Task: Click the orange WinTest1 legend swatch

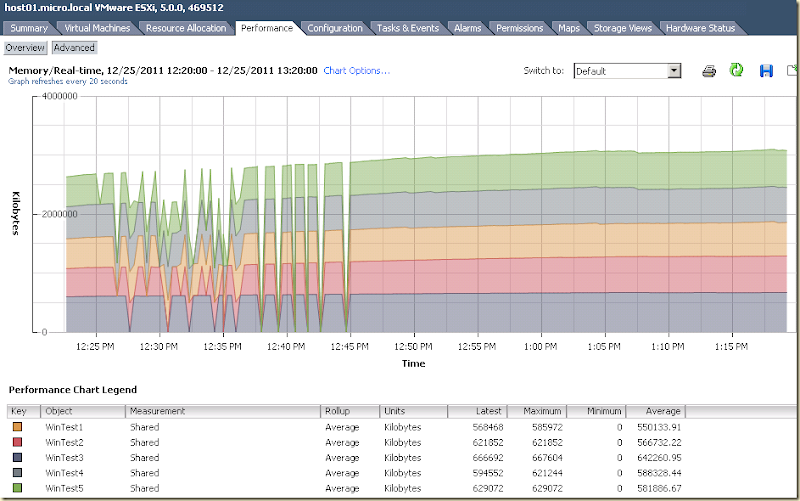Action: point(17,427)
